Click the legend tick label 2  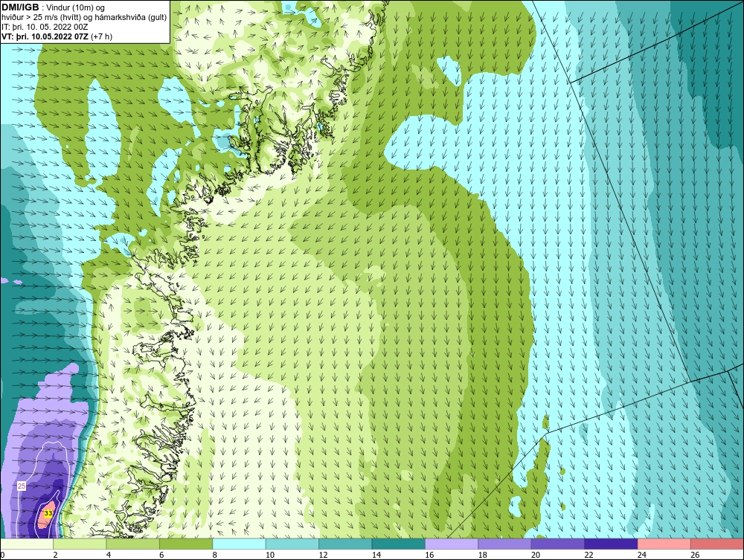click(x=56, y=555)
